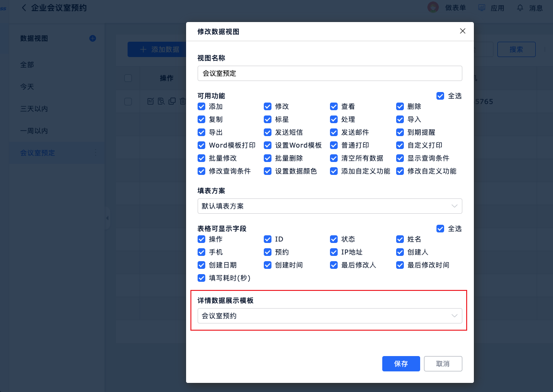Click the 应用 monitor icon in top bar
The height and width of the screenshot is (392, 553).
[482, 8]
